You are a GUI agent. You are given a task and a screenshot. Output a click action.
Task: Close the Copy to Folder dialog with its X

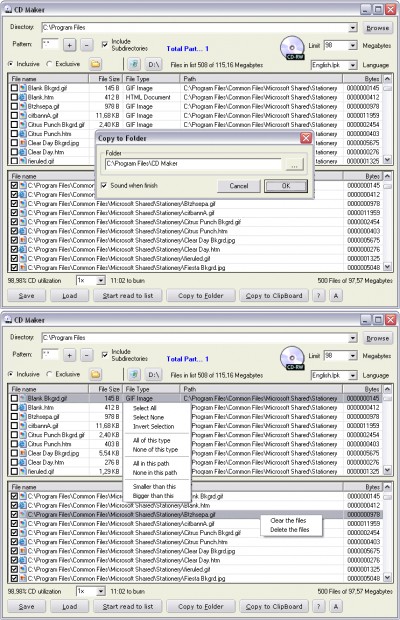click(x=306, y=138)
